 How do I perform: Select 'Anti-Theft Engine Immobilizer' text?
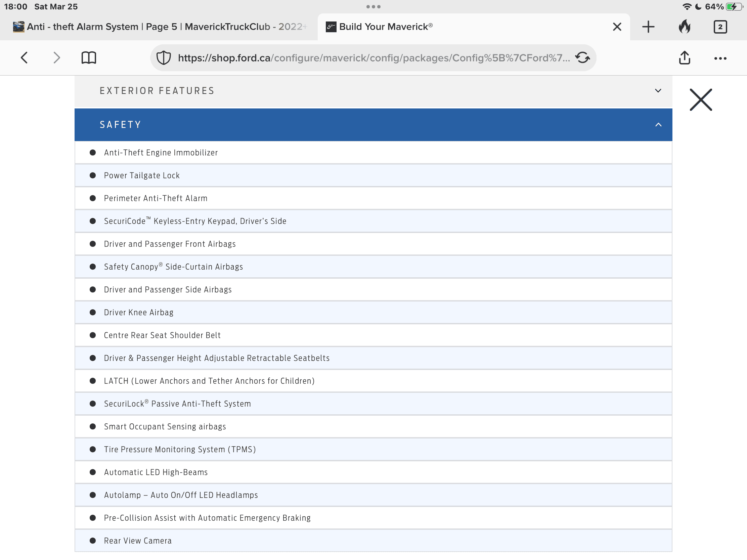pyautogui.click(x=161, y=152)
